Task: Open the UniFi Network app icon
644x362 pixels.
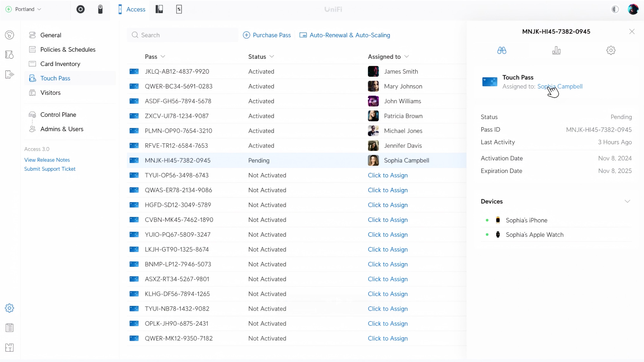Action: [x=81, y=9]
